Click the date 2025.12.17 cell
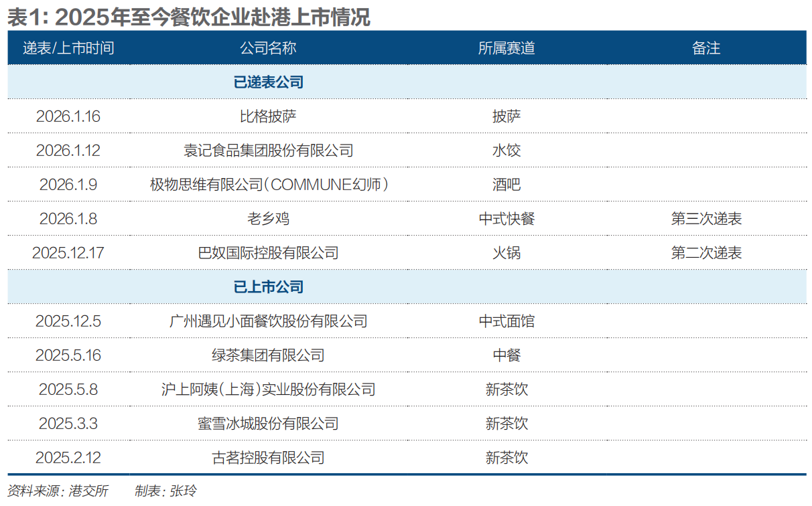 click(x=68, y=253)
